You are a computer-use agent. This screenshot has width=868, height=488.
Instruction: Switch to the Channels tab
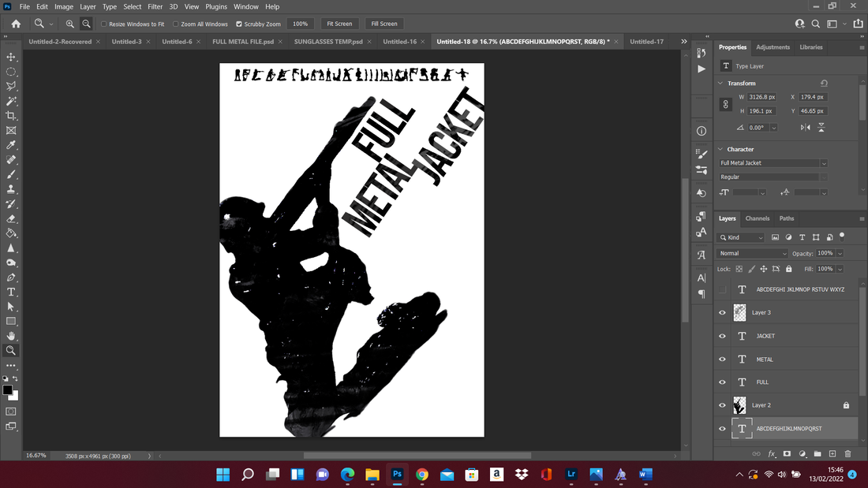(x=758, y=218)
